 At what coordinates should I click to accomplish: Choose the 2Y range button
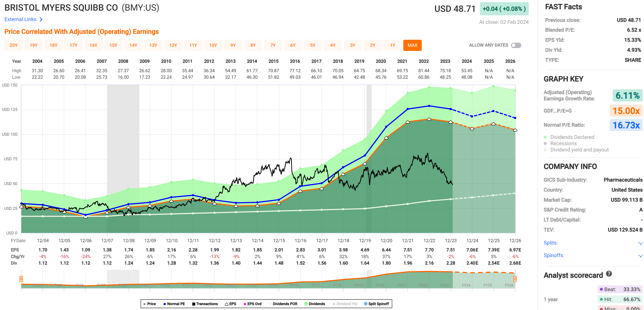click(373, 45)
